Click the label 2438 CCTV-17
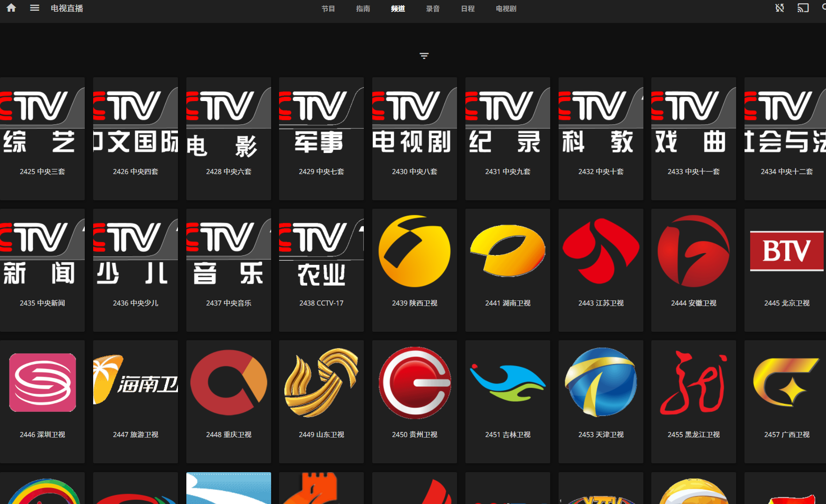The height and width of the screenshot is (504, 826). [321, 303]
